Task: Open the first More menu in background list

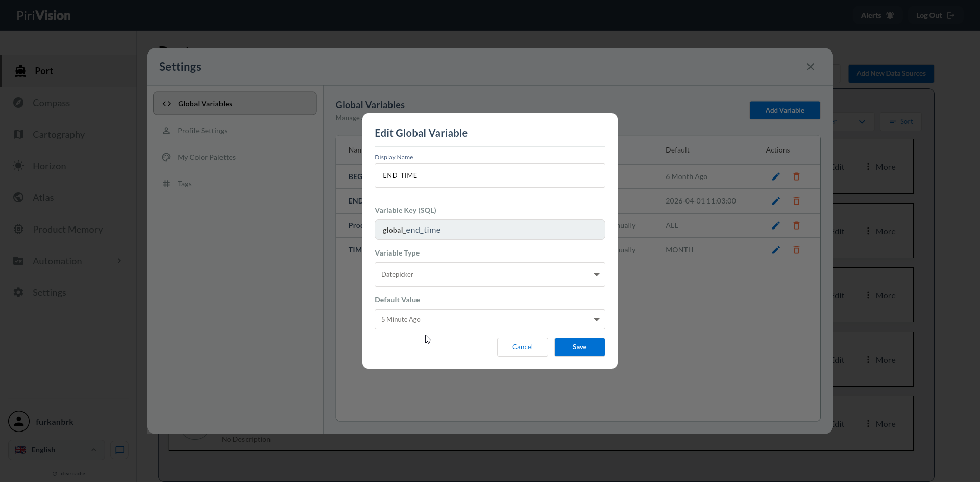Action: 881,167
